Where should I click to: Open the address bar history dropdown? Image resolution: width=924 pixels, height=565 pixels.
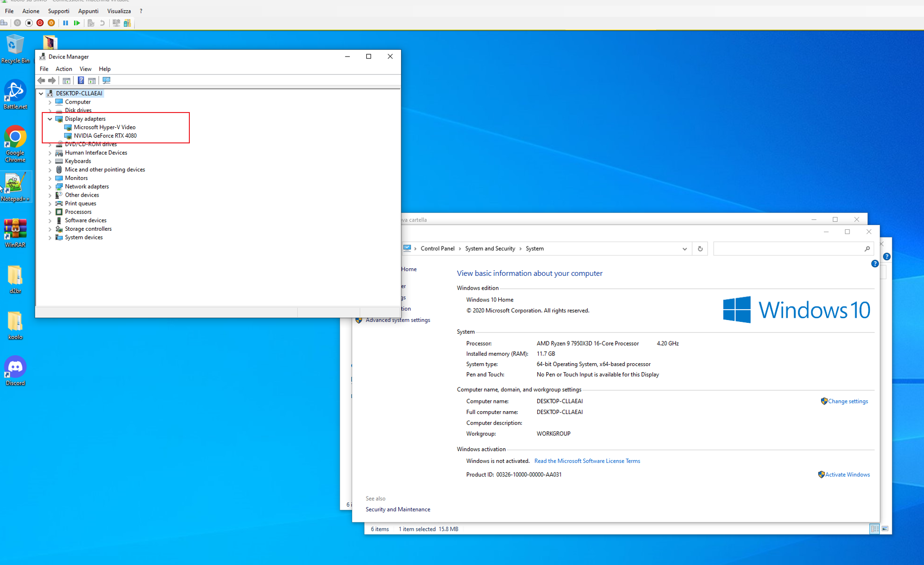click(x=684, y=249)
